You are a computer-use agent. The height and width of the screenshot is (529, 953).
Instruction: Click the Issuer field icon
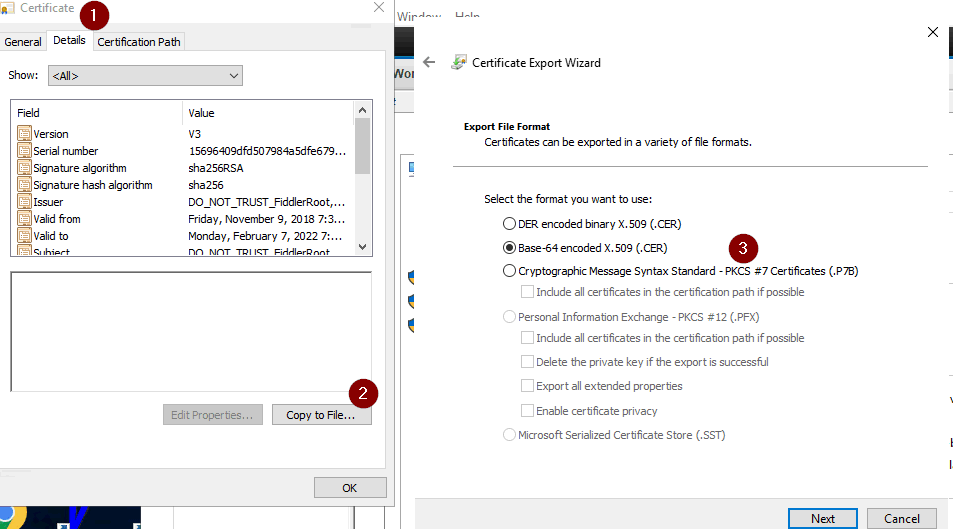coord(24,202)
